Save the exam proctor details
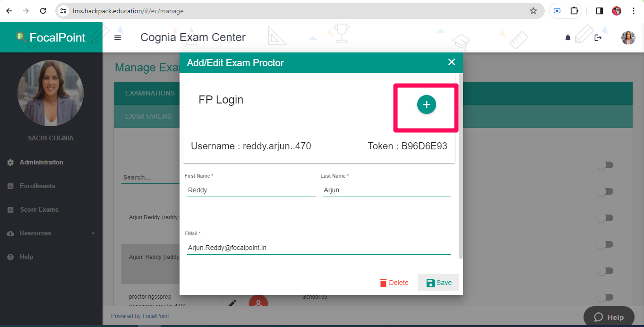 tap(438, 283)
